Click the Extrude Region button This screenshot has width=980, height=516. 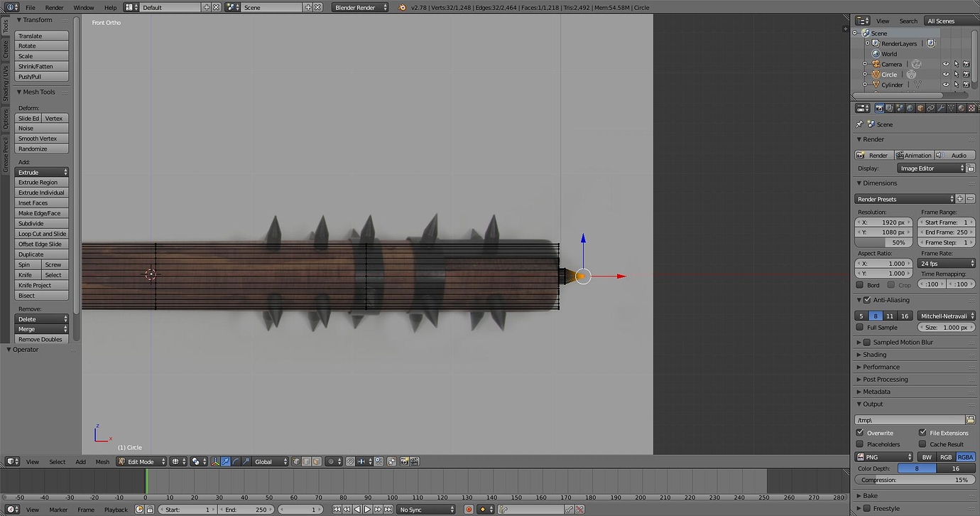pyautogui.click(x=42, y=183)
